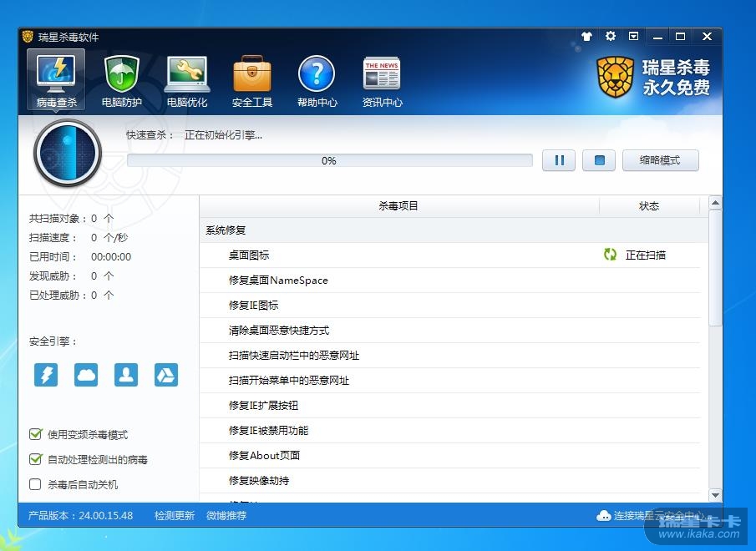Click the lightning security engine icon
Viewport: 756px width, 551px height.
(x=46, y=375)
